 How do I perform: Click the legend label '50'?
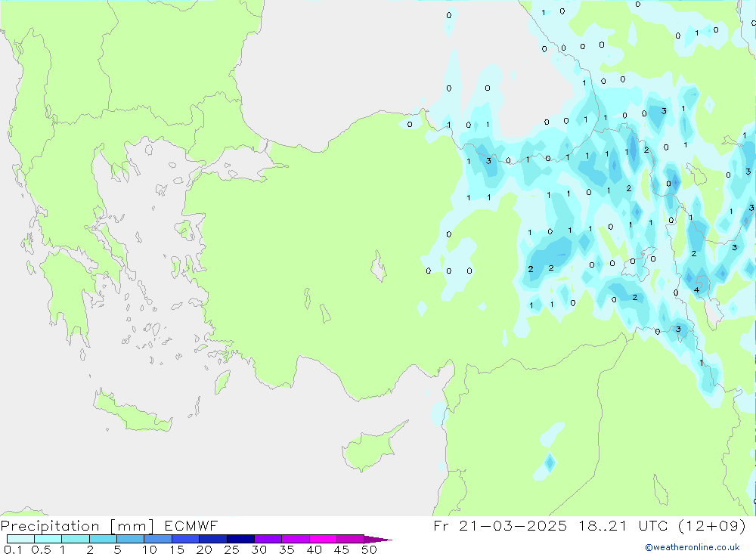[369, 549]
